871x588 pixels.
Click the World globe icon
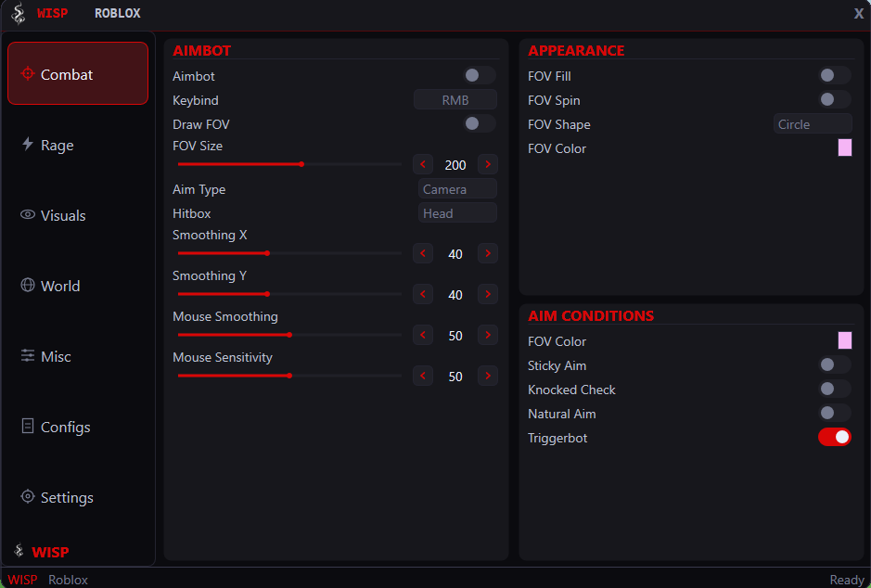point(27,285)
